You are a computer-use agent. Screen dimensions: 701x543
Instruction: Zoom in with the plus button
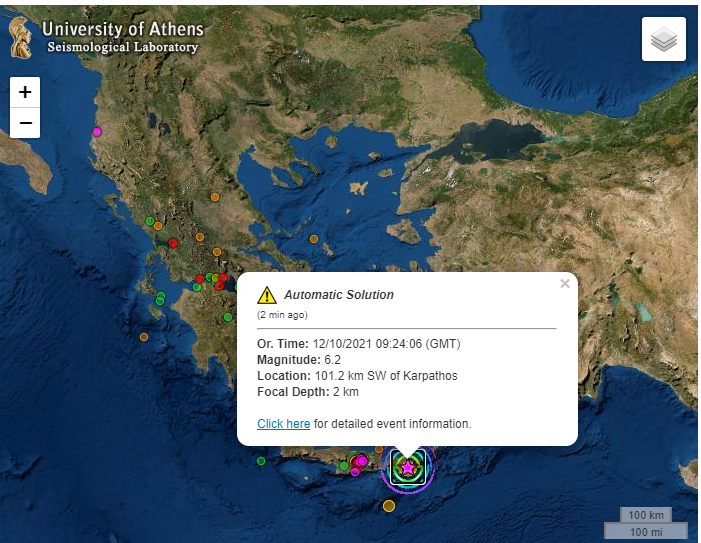[x=25, y=92]
